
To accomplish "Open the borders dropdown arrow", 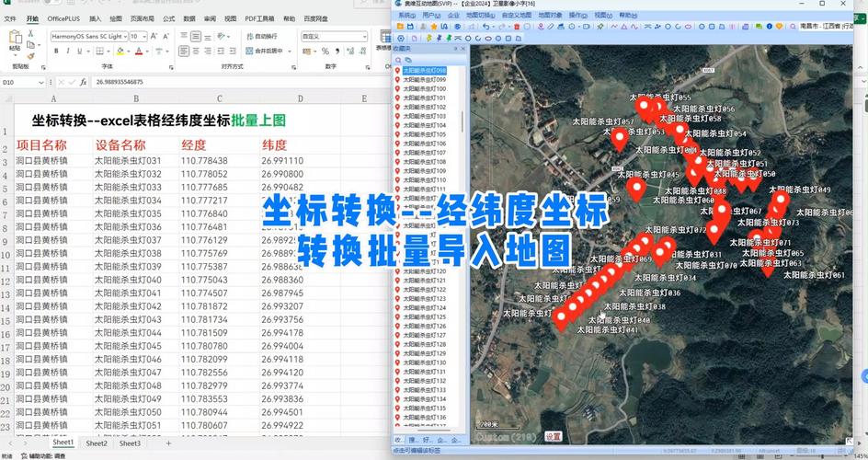I will pyautogui.click(x=108, y=51).
